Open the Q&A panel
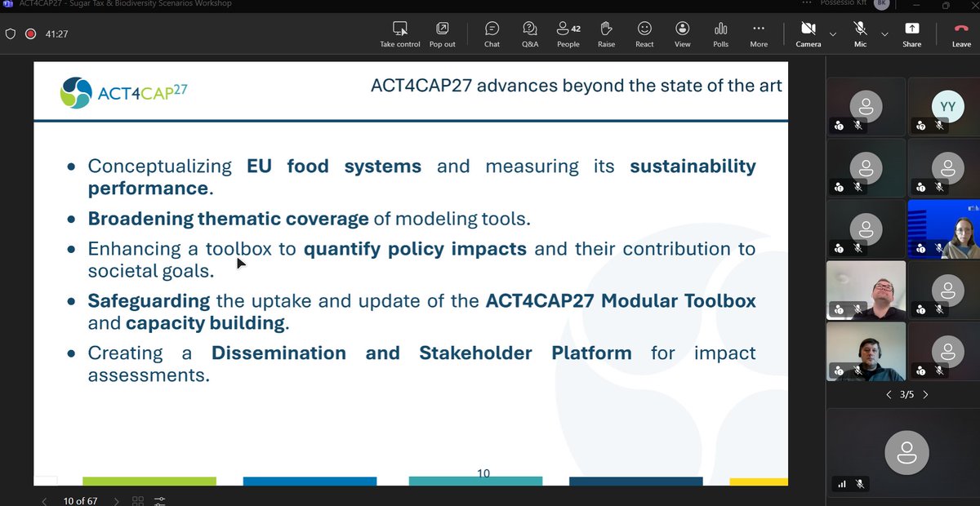Image resolution: width=980 pixels, height=506 pixels. click(530, 34)
